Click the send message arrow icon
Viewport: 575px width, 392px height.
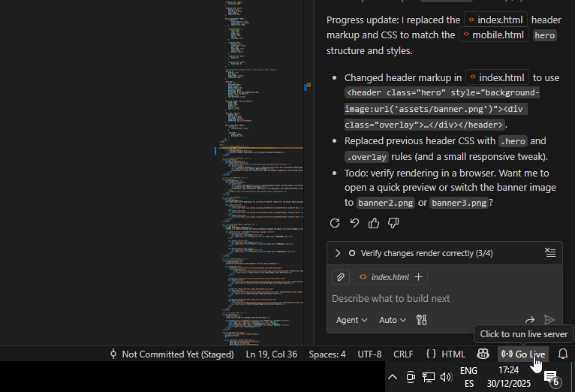coord(549,320)
